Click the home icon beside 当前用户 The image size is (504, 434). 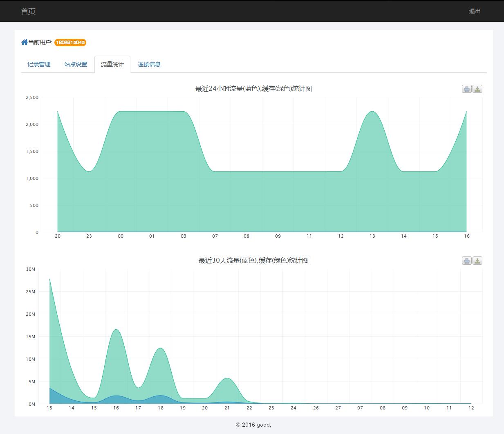[24, 42]
